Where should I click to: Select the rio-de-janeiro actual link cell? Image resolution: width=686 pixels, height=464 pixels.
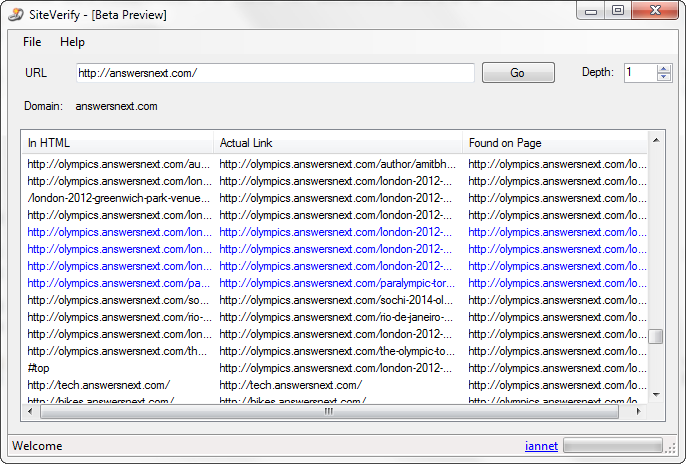pos(336,317)
